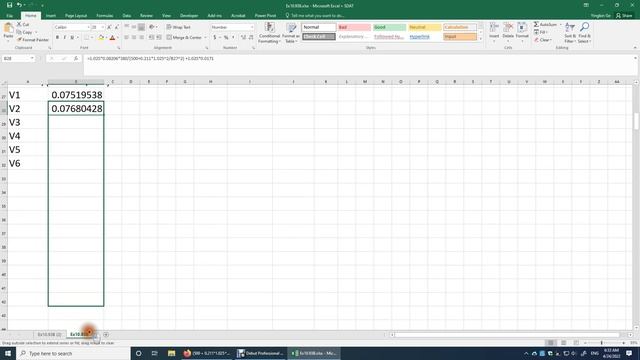Select the V3 label cell
This screenshot has height=360, width=640.
tap(28, 122)
